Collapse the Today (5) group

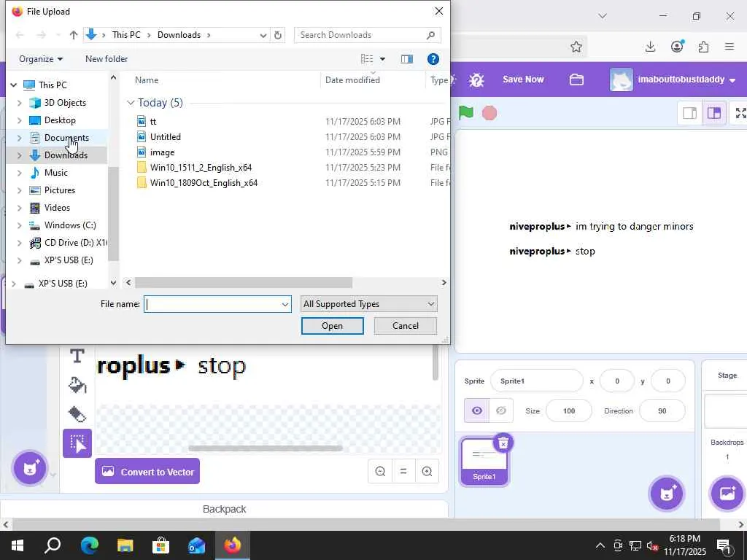coord(131,103)
